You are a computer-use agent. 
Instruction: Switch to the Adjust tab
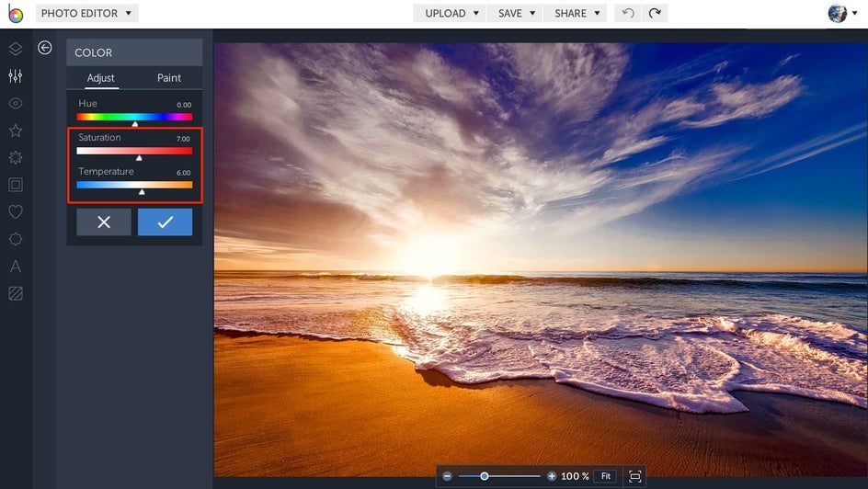[101, 78]
